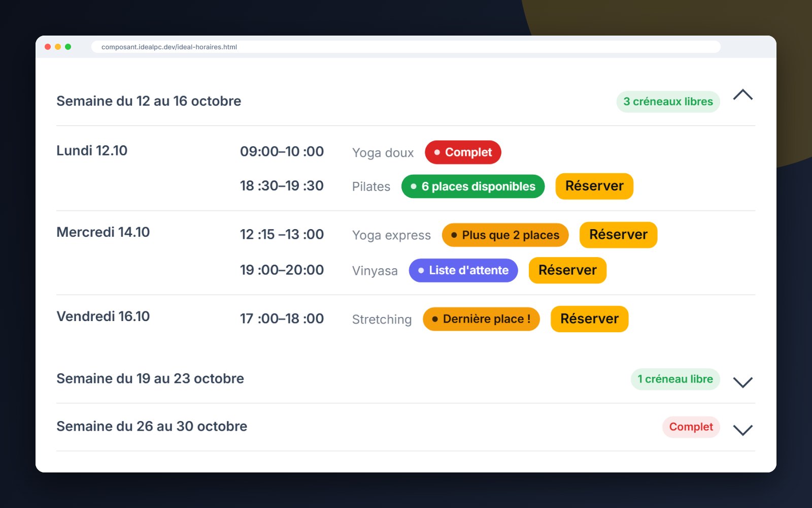812x508 pixels.
Task: Click the 6 places disponibles badge
Action: coord(473,186)
